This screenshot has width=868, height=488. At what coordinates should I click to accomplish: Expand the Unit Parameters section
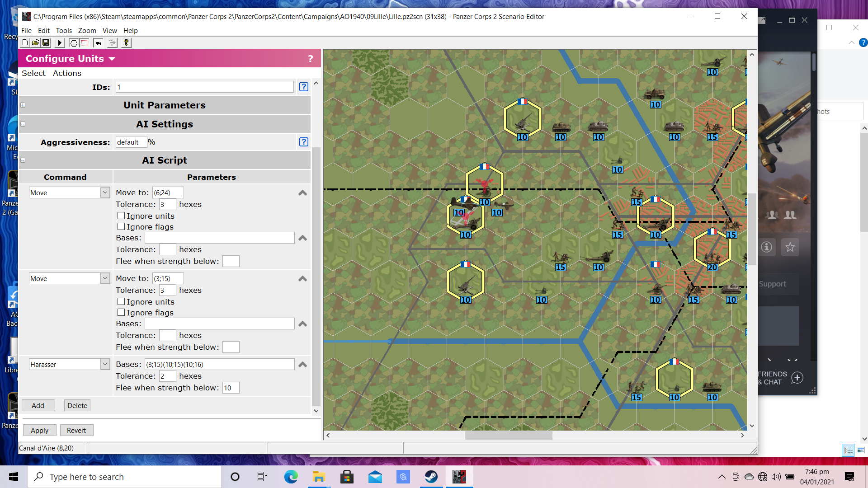pyautogui.click(x=23, y=105)
